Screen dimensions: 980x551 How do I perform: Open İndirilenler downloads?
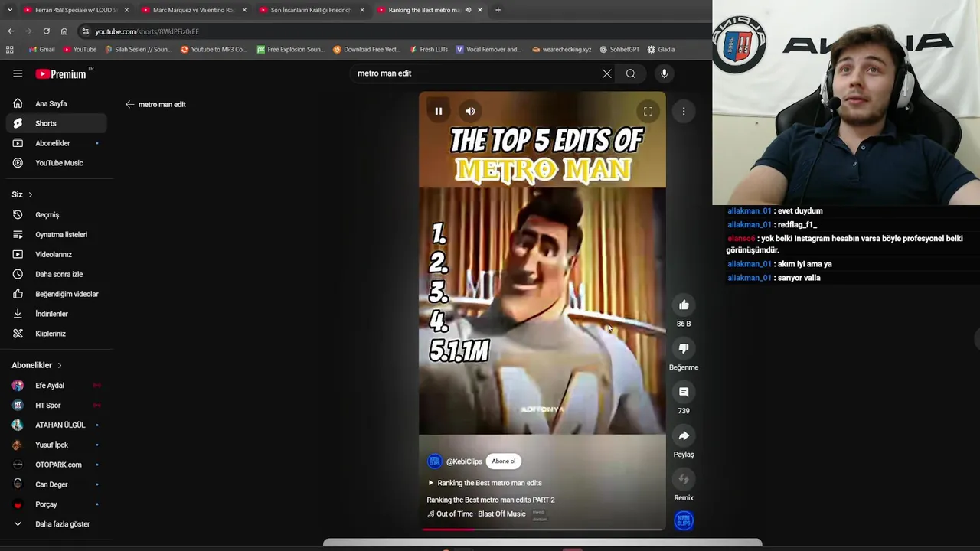56,314
